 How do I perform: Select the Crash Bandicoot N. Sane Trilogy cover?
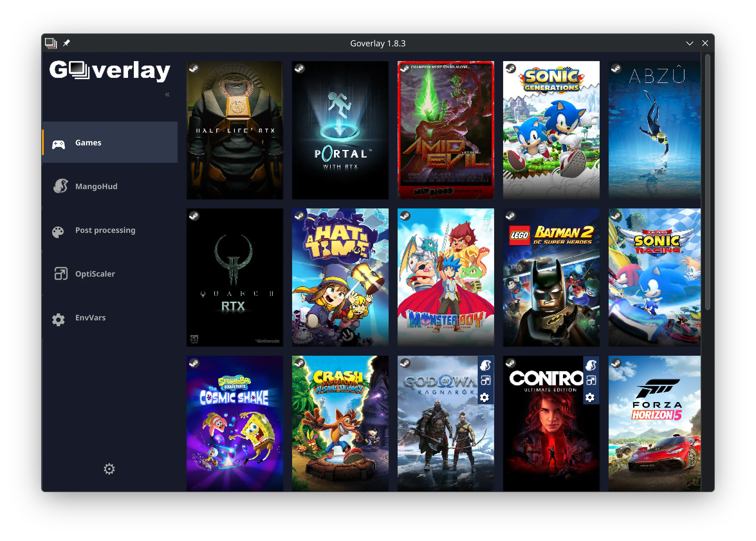[340, 424]
